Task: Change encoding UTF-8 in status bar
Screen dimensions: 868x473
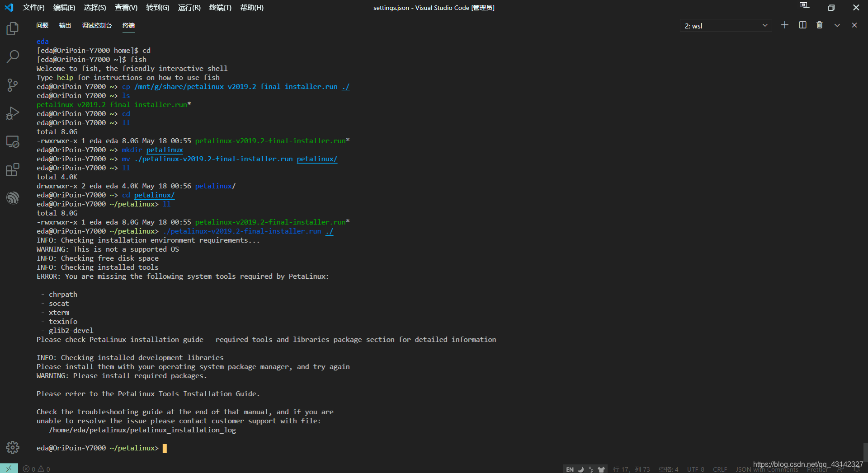Action: [695, 469]
